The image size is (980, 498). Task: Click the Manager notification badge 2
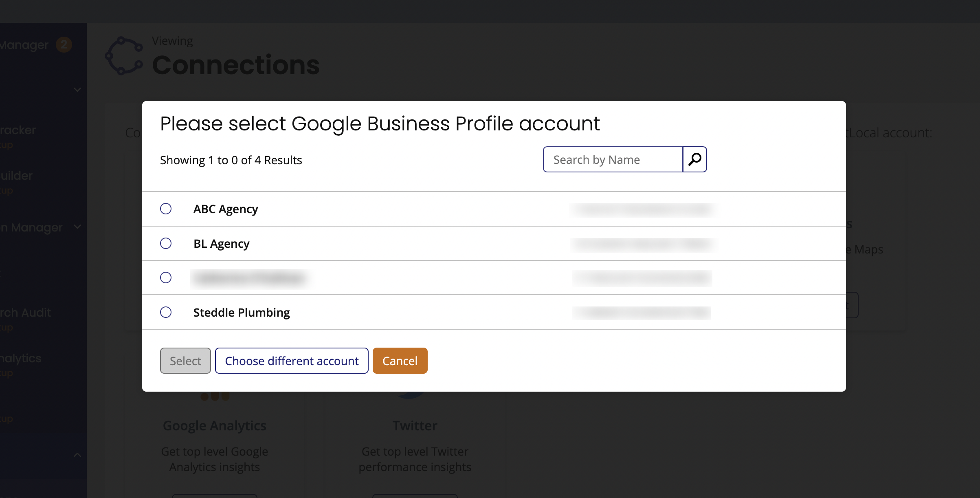[64, 45]
